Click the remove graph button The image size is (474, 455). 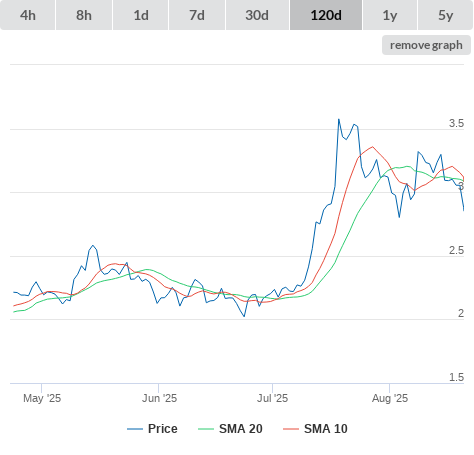(426, 45)
